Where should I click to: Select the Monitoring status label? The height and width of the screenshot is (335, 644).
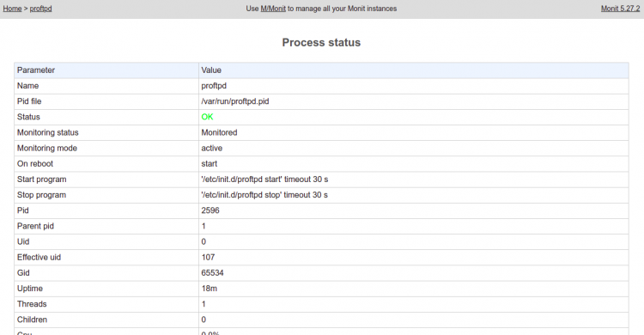click(x=47, y=133)
